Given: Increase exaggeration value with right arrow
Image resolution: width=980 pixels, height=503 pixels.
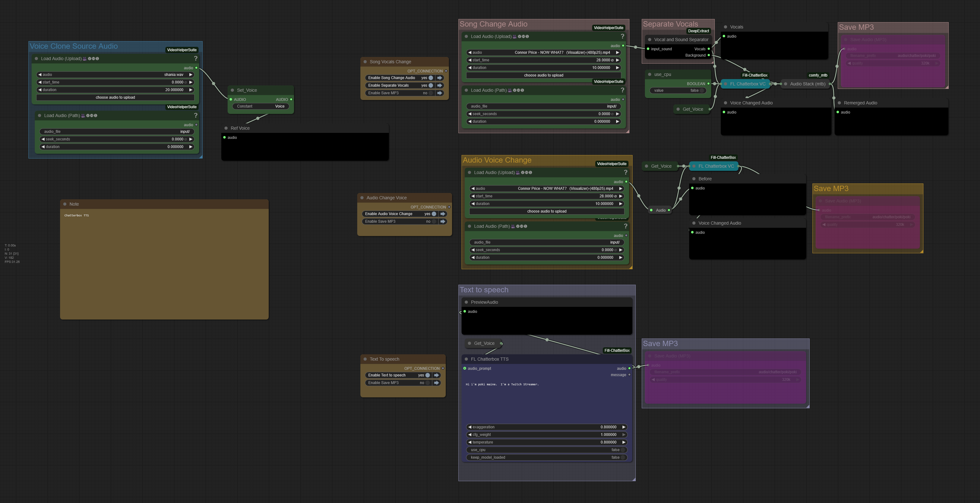Looking at the screenshot, I should click(x=623, y=427).
